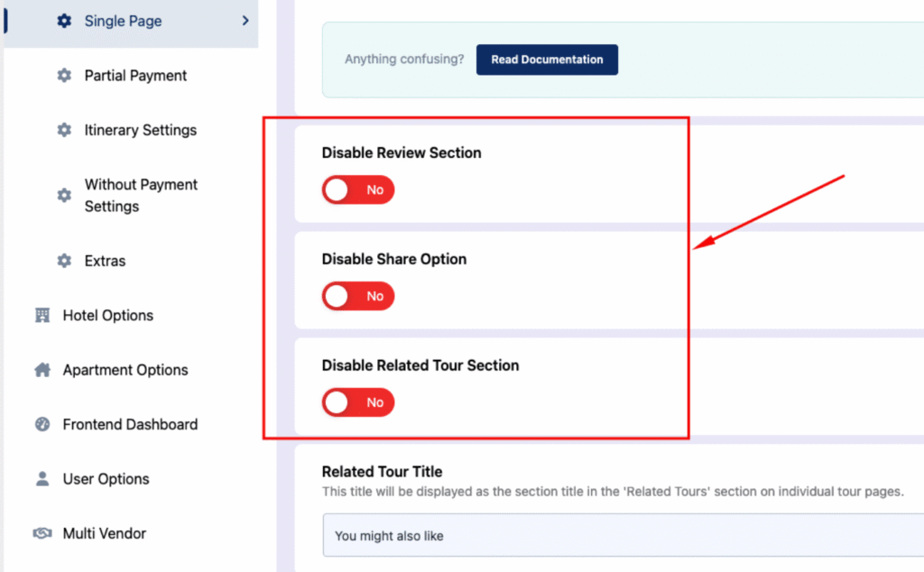Toggle the Disable Review Section switch
Viewport: 924px width, 572px height.
pyautogui.click(x=358, y=189)
